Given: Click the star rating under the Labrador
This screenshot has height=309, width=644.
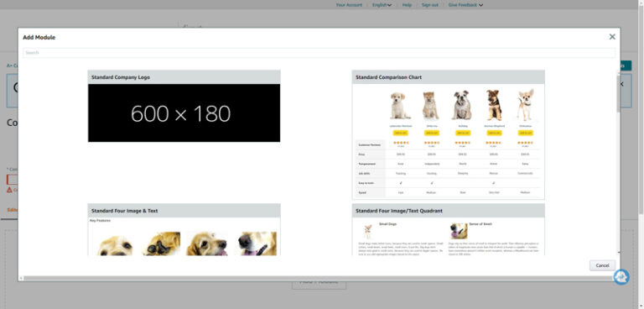Looking at the screenshot, I should (x=401, y=143).
